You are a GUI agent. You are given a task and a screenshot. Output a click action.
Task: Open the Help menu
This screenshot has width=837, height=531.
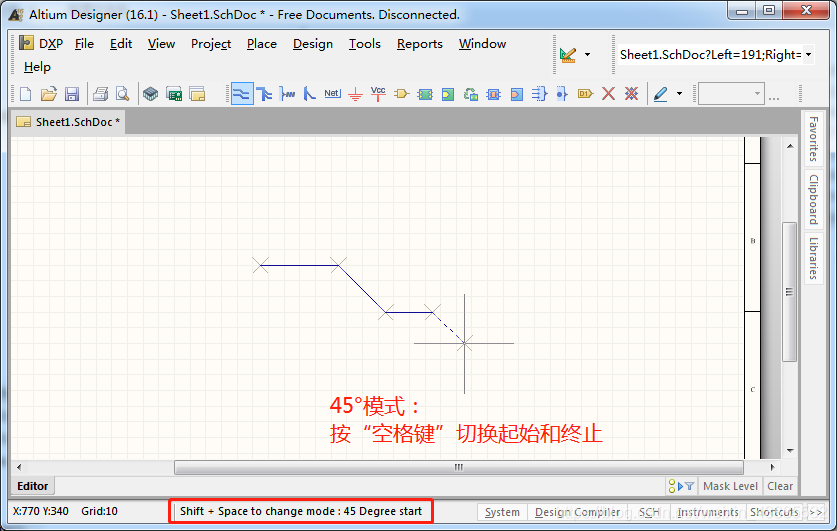(37, 67)
